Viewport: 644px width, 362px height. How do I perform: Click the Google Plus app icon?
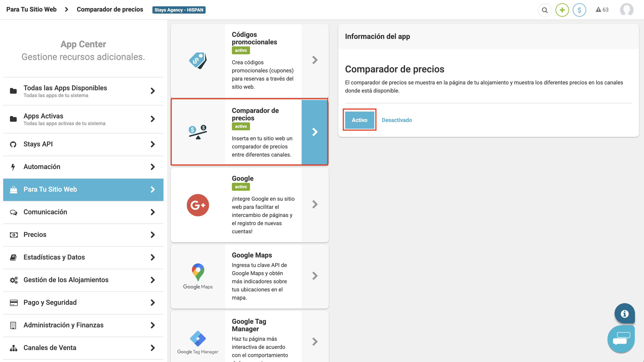tap(197, 205)
